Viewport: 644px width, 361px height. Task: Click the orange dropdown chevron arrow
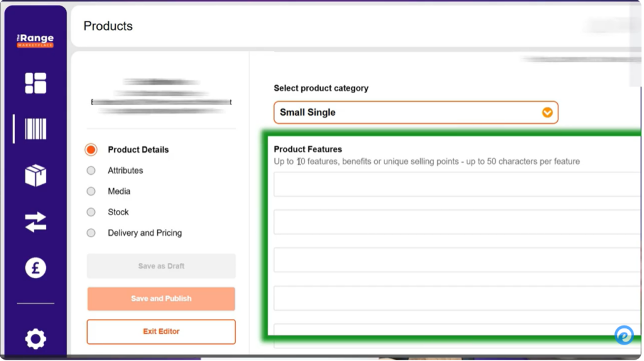pyautogui.click(x=547, y=113)
